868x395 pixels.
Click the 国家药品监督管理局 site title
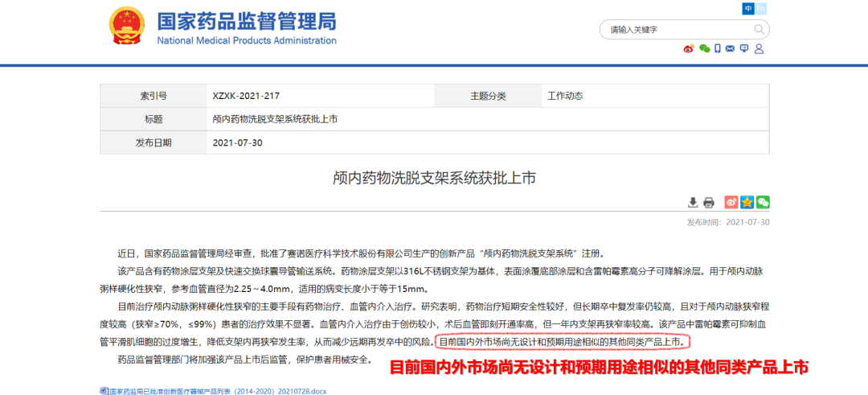[x=246, y=21]
